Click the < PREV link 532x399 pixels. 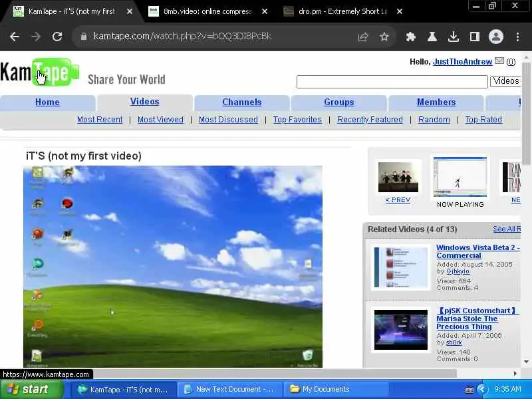tap(398, 200)
